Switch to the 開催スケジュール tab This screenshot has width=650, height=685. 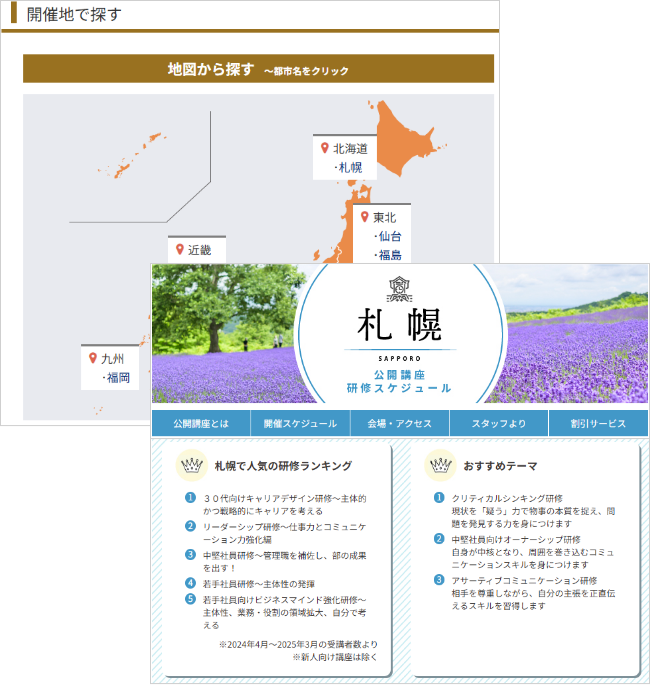click(300, 423)
